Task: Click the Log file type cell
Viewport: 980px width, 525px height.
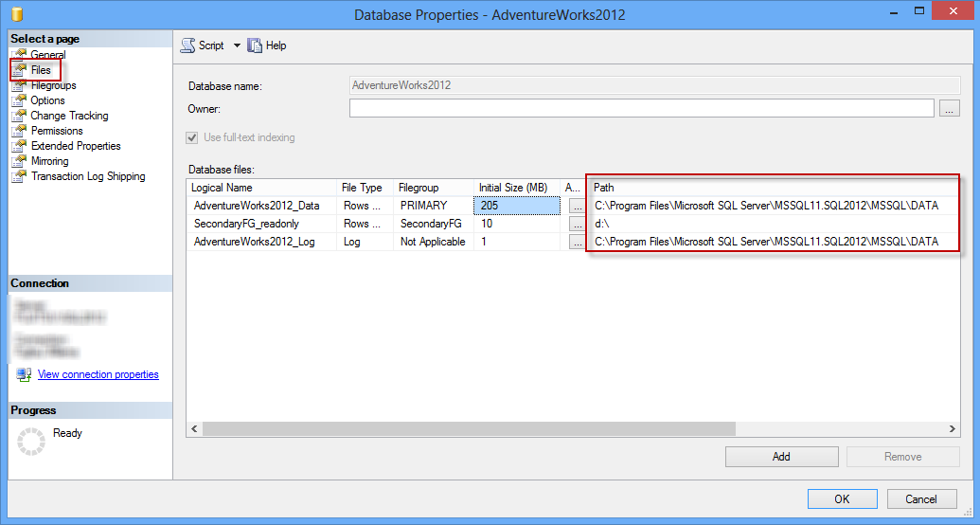Action: [365, 242]
